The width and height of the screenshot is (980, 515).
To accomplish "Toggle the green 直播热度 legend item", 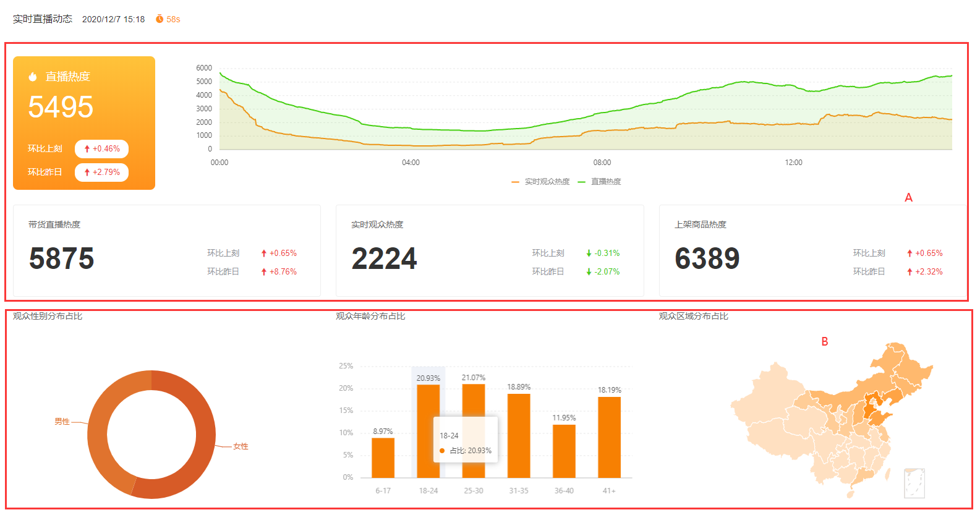I will coord(600,182).
